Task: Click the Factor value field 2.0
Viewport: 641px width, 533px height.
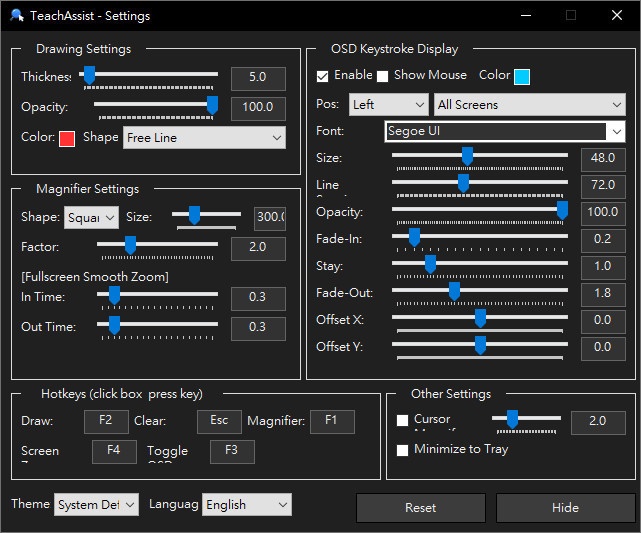Action: pos(258,249)
